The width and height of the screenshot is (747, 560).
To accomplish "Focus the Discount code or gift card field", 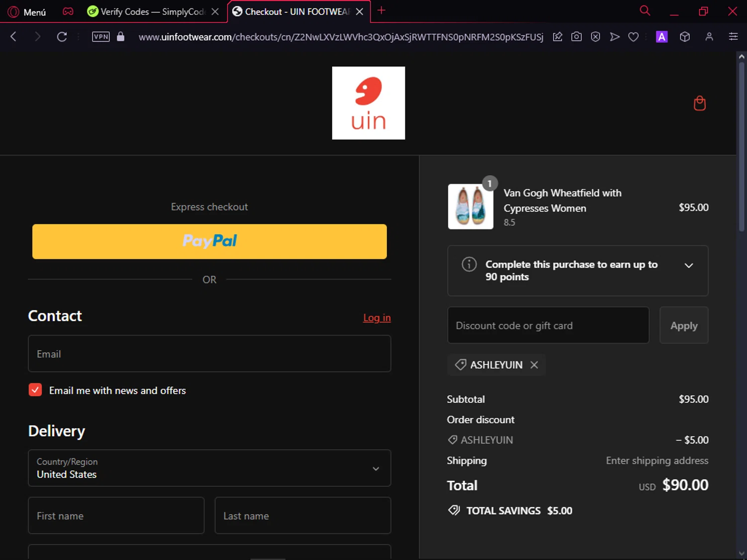I will click(548, 325).
